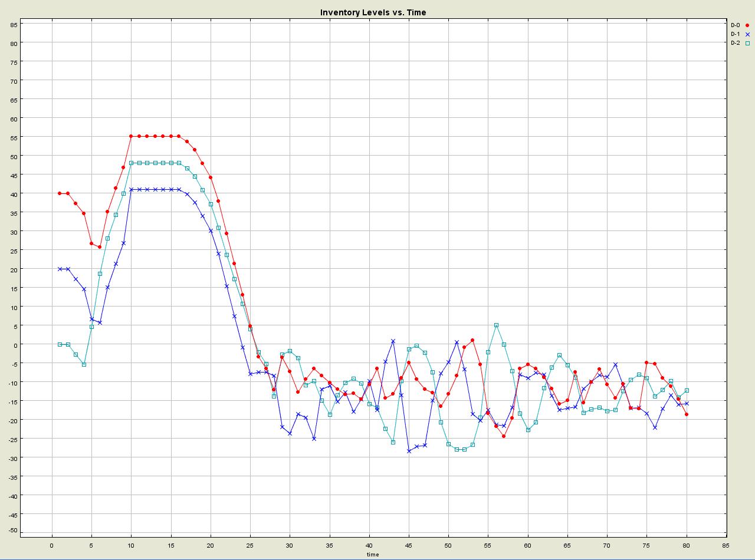Click the 'time' x-axis label
755x560 pixels.
(x=373, y=554)
